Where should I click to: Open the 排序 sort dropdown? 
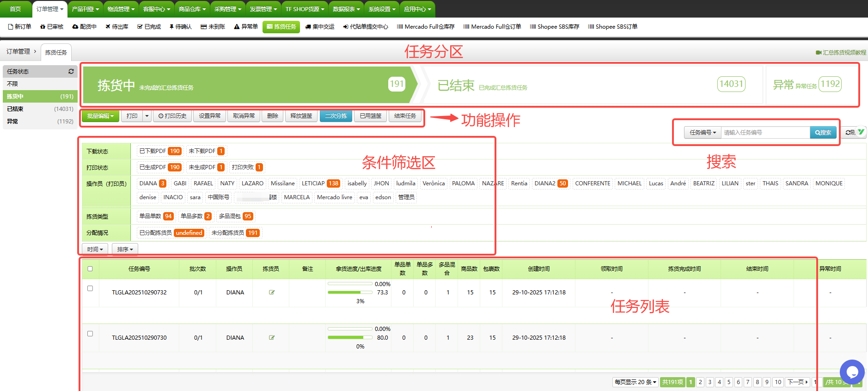pyautogui.click(x=125, y=250)
